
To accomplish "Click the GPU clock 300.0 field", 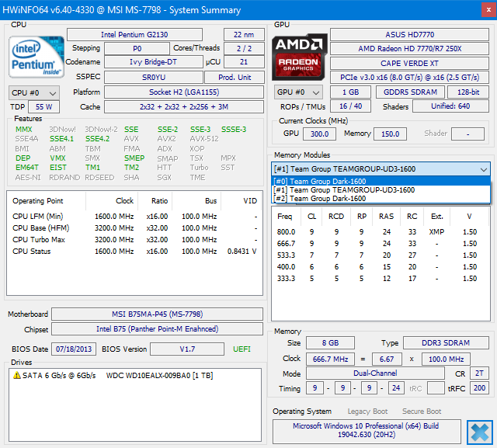I will coord(319,134).
